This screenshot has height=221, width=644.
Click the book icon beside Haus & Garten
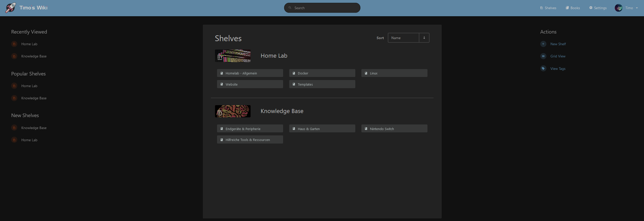[x=294, y=129]
